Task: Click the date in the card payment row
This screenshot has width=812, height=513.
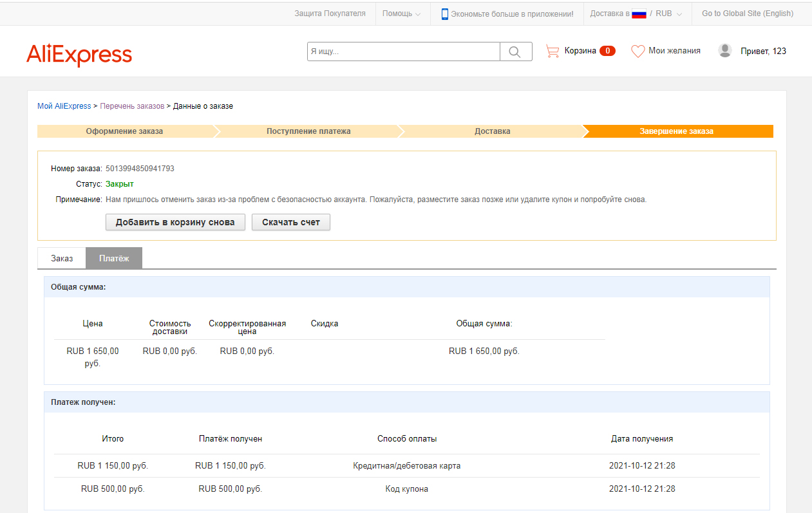Action: pos(642,466)
